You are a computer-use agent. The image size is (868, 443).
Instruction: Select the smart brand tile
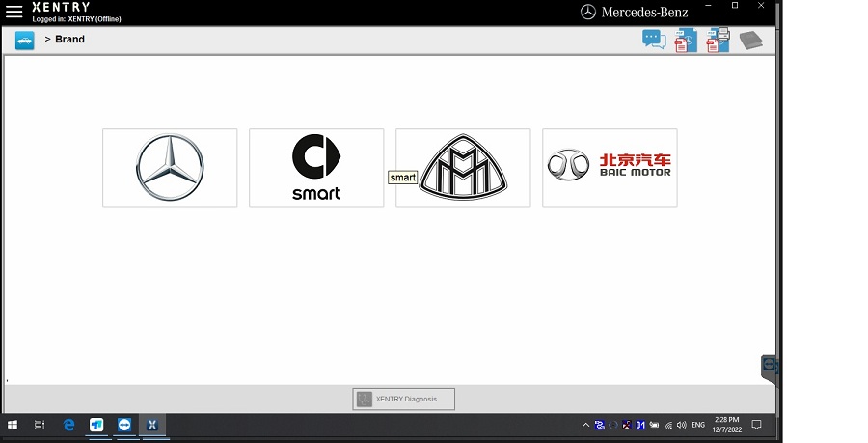(x=316, y=168)
